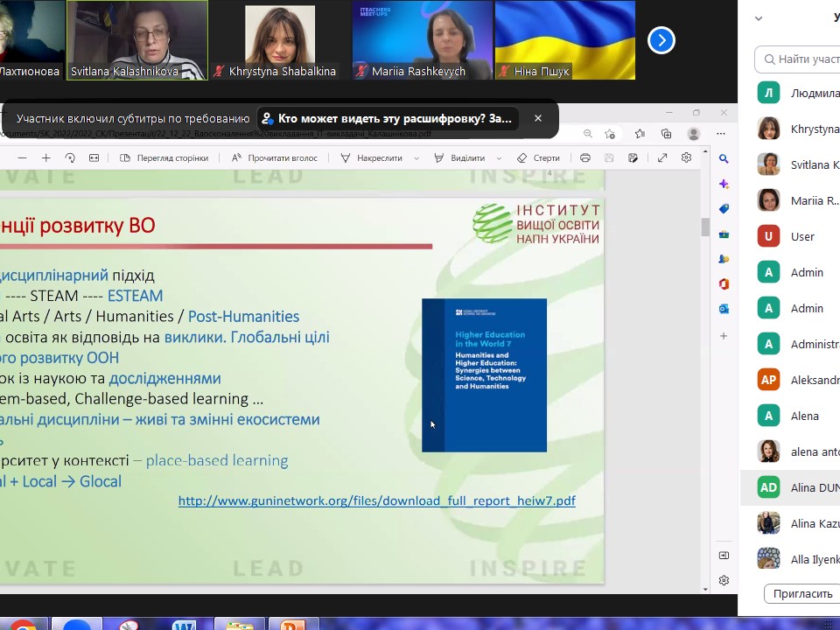Toggle Перегляд сторінки page view
This screenshot has height=630, width=840.
pyautogui.click(x=164, y=158)
